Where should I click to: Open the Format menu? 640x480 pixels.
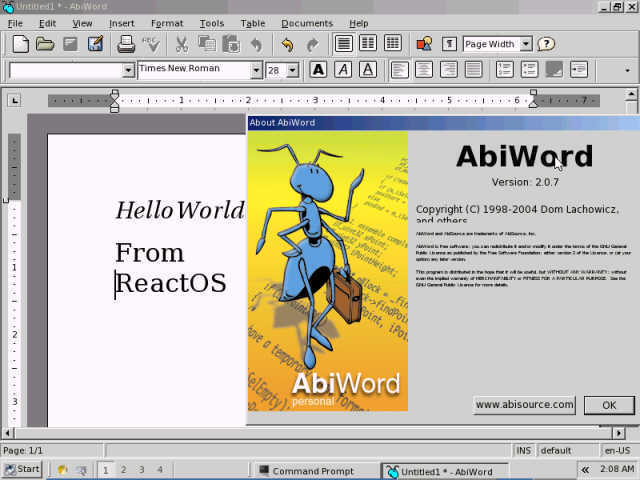click(167, 23)
